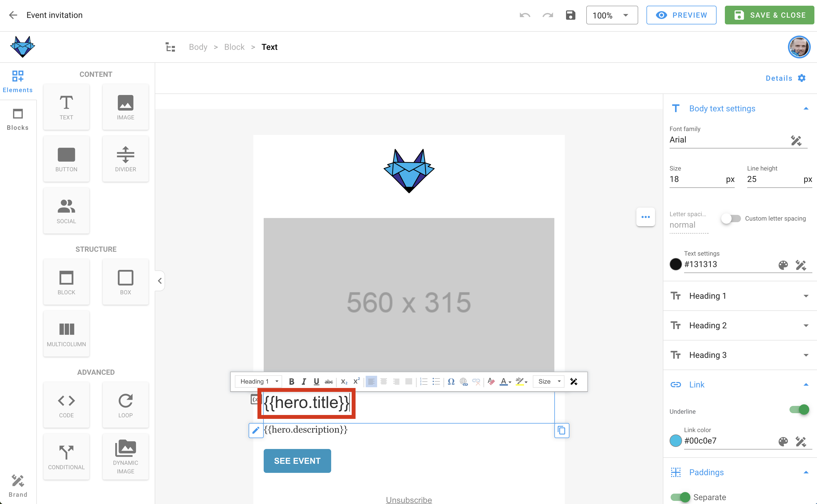Select the Blocks sidebar tab
817x504 pixels.
pyautogui.click(x=17, y=120)
